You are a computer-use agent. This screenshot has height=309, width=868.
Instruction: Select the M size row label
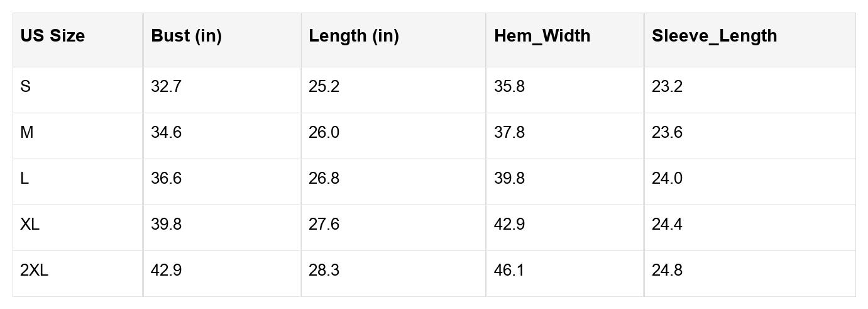pyautogui.click(x=26, y=133)
